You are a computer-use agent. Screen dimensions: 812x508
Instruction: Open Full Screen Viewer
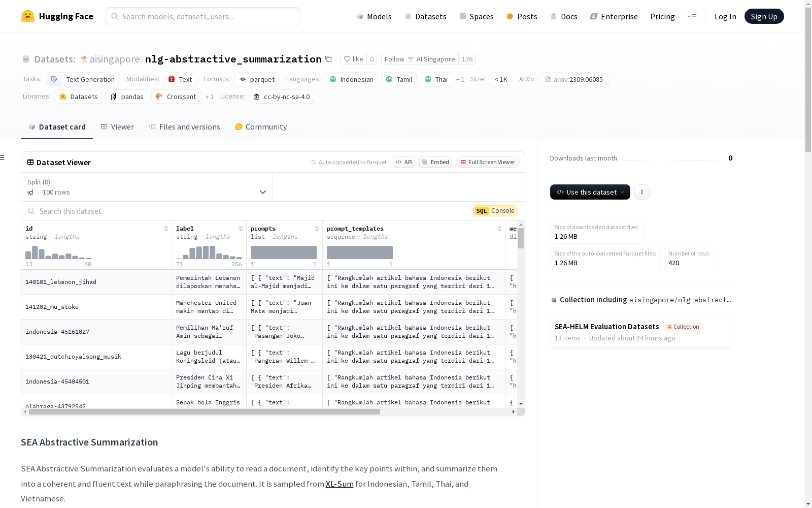click(488, 162)
